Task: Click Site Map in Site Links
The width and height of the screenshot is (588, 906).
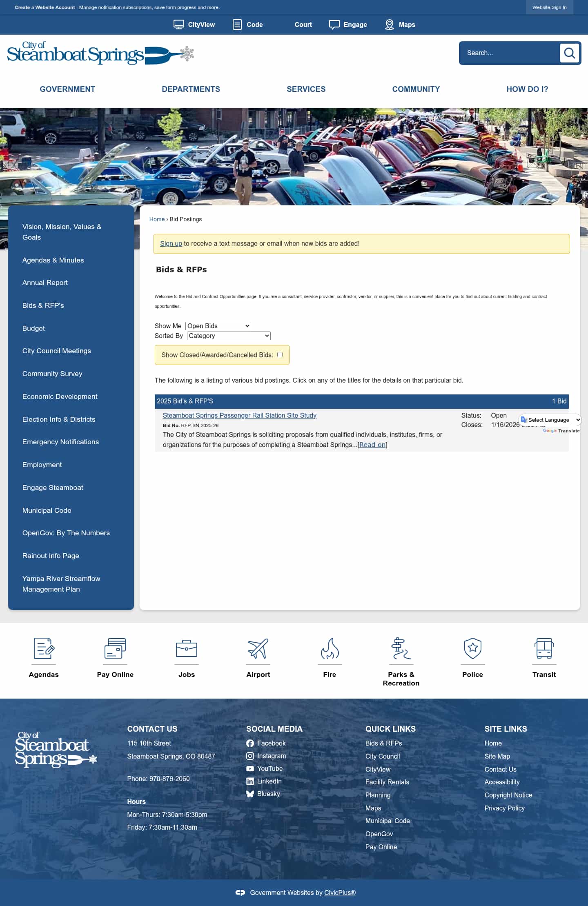Action: (497, 756)
